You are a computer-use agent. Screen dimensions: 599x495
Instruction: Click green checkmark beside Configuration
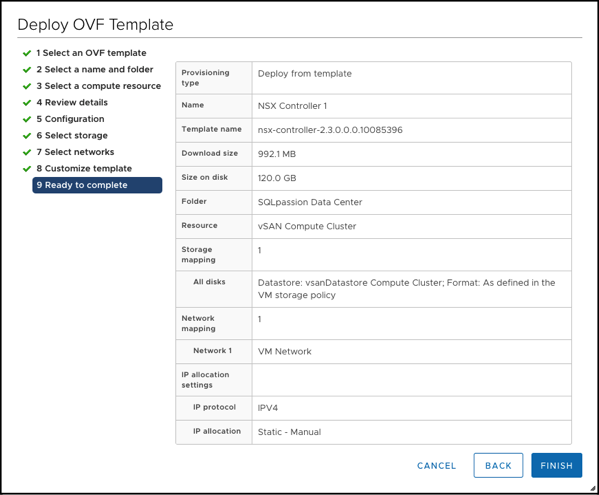(27, 119)
